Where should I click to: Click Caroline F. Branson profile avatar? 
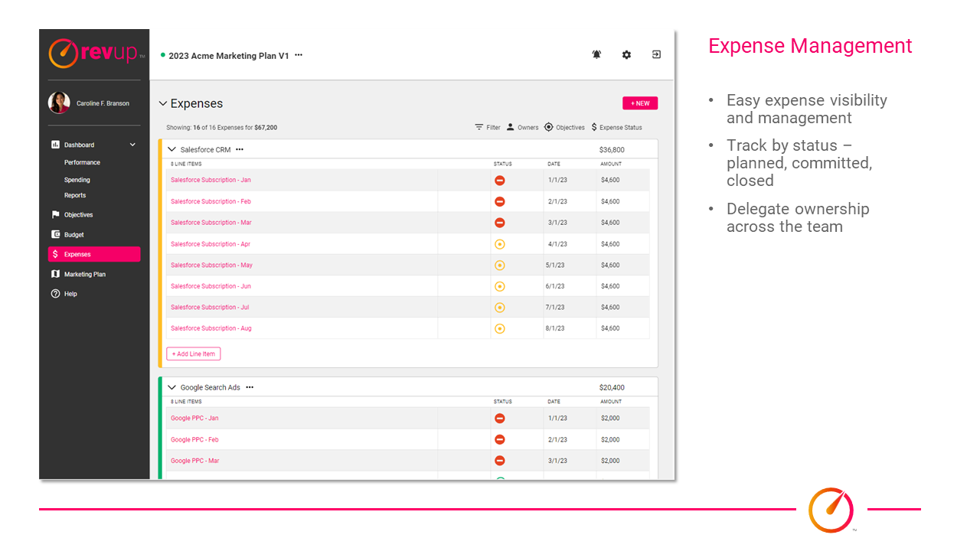[x=59, y=103]
